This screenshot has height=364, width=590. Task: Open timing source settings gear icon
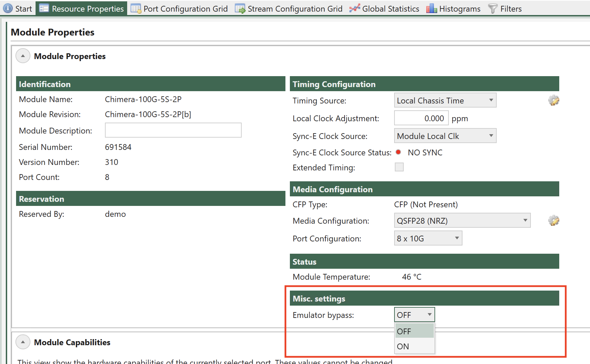[x=553, y=100]
